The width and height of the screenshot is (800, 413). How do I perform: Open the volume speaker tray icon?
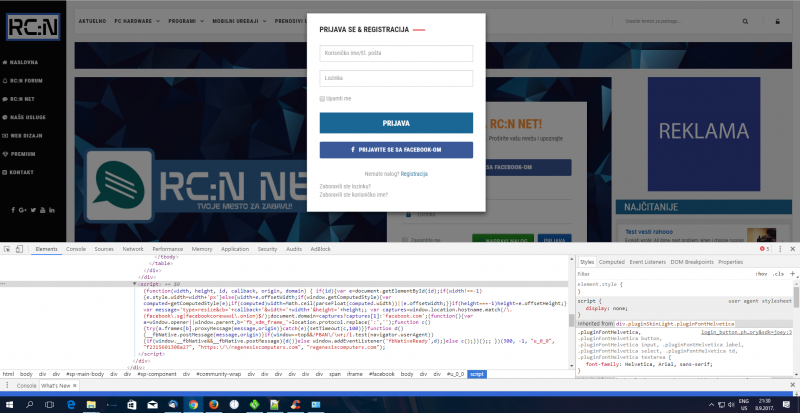pos(732,405)
